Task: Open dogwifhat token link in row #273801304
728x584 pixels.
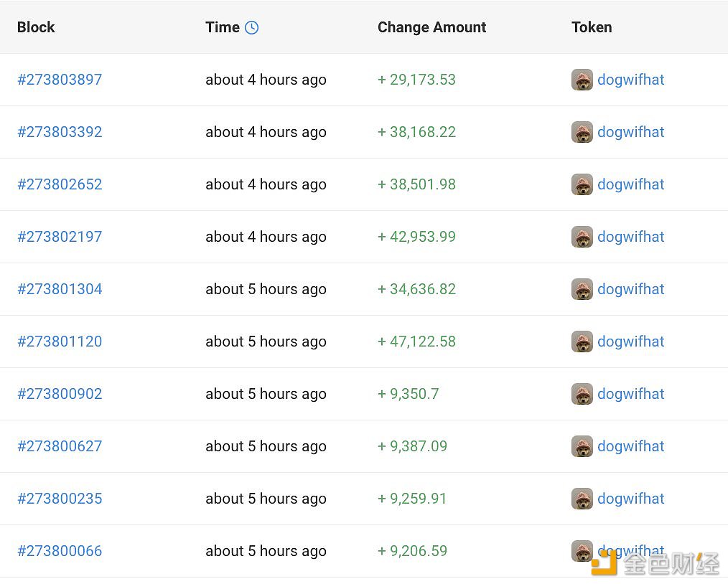Action: pyautogui.click(x=630, y=289)
